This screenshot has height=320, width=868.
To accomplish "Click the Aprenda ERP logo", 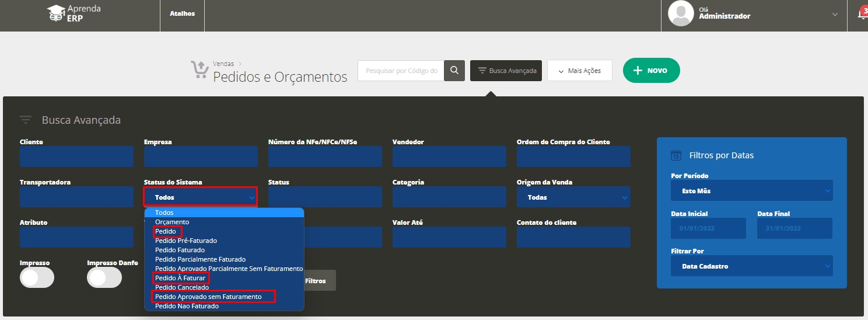I will (x=73, y=13).
